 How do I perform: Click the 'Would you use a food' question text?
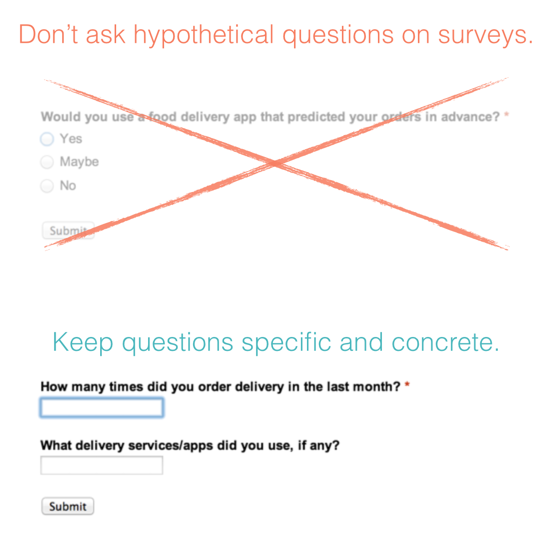coord(270,117)
